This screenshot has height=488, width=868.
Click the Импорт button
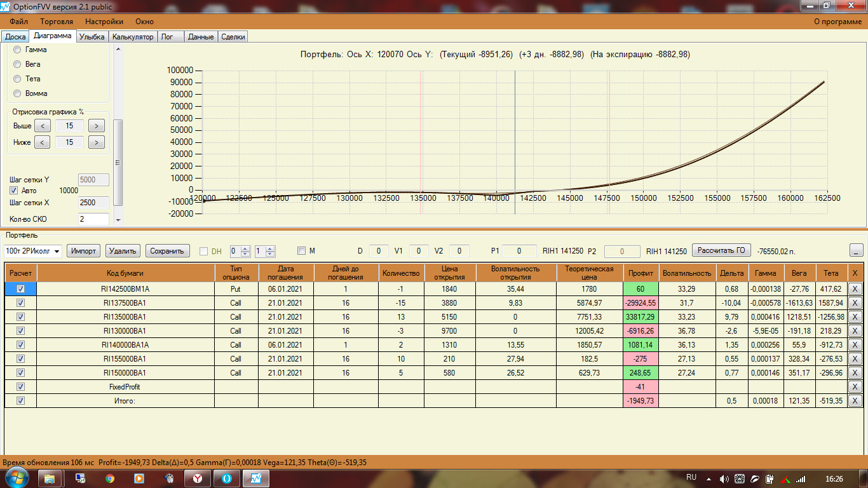point(84,251)
